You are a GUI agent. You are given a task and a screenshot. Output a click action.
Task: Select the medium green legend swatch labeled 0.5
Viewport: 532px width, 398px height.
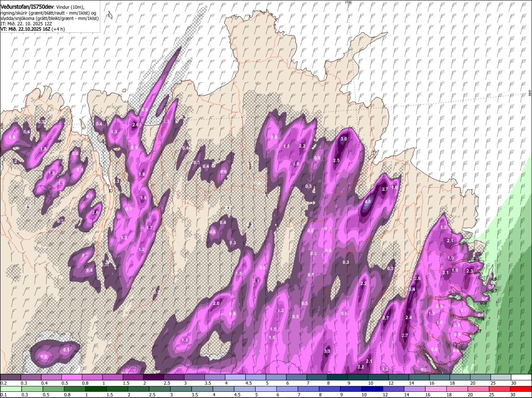(54, 389)
